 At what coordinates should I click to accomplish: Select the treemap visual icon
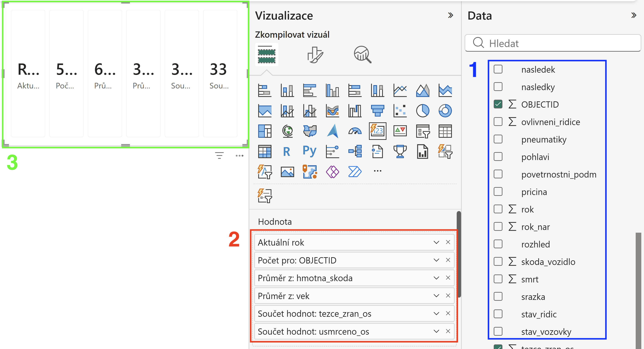(264, 131)
